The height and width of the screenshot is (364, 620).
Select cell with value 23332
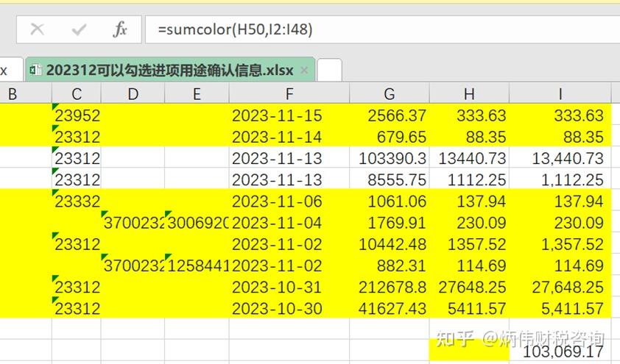[x=77, y=201]
